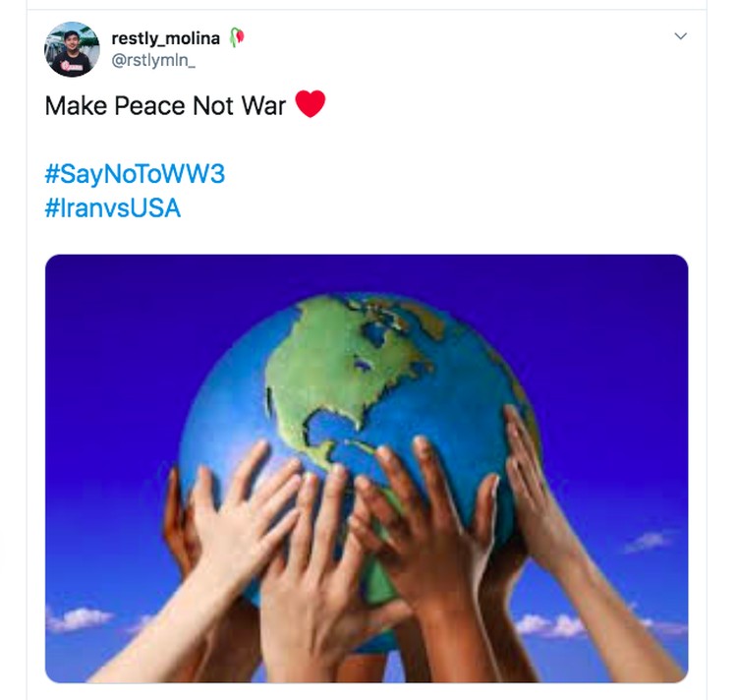Image resolution: width=737 pixels, height=700 pixels.
Task: Select the 'Make Peace Not War' tweet text
Action: tap(165, 105)
